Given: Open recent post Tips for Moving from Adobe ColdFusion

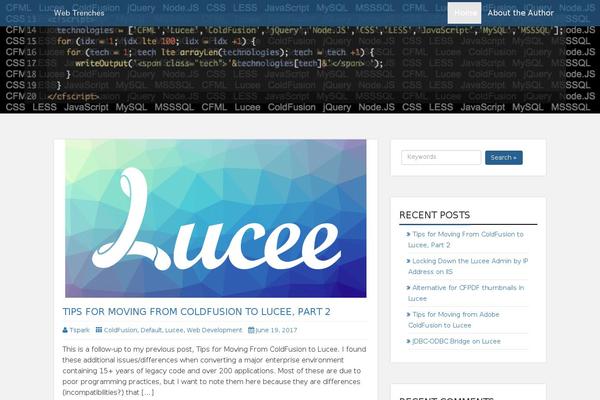Looking at the screenshot, I should 454,320.
